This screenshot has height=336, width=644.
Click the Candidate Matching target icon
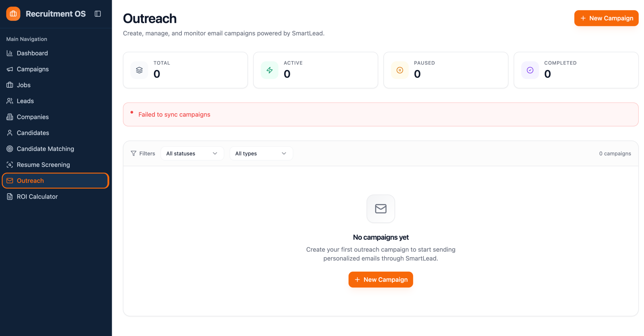pyautogui.click(x=10, y=149)
